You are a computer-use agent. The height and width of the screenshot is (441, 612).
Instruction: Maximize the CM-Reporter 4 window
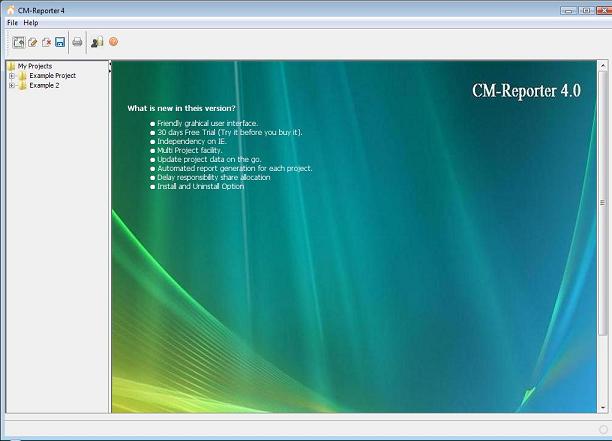586,11
